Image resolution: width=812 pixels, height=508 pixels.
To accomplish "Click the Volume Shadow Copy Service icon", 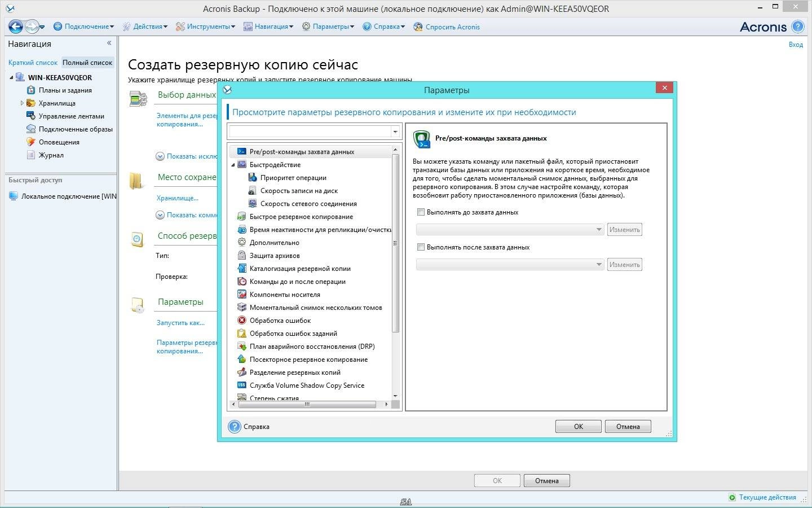I will click(241, 385).
